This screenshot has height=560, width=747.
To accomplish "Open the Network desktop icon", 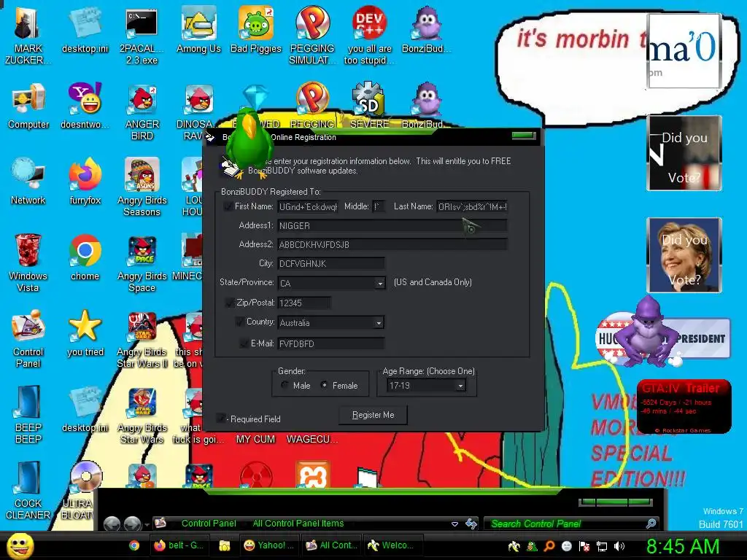I will click(x=28, y=181).
